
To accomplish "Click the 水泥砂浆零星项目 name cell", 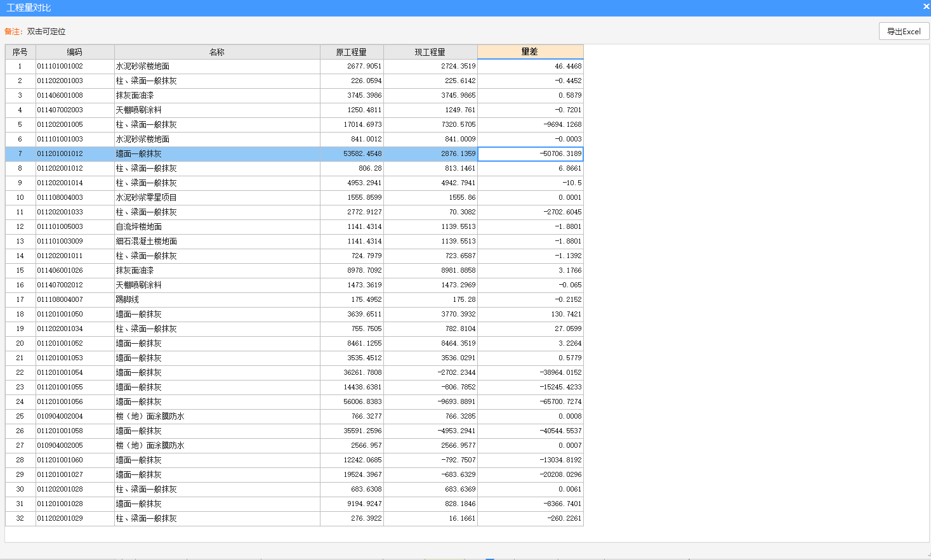I will pos(217,197).
